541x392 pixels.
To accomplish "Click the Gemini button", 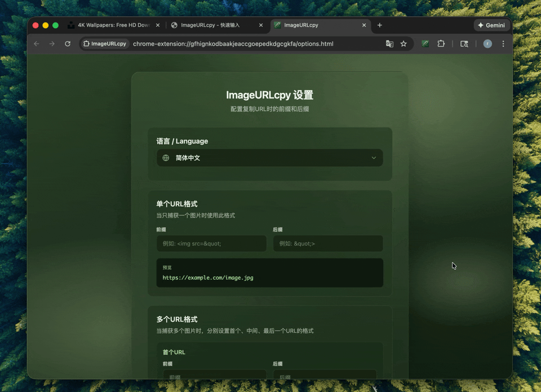I will 491,25.
